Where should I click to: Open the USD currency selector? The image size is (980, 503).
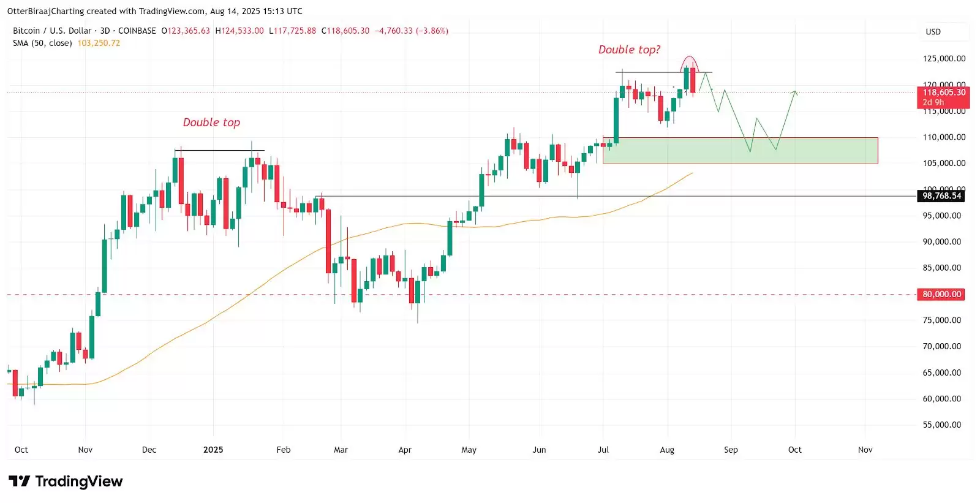(x=933, y=32)
